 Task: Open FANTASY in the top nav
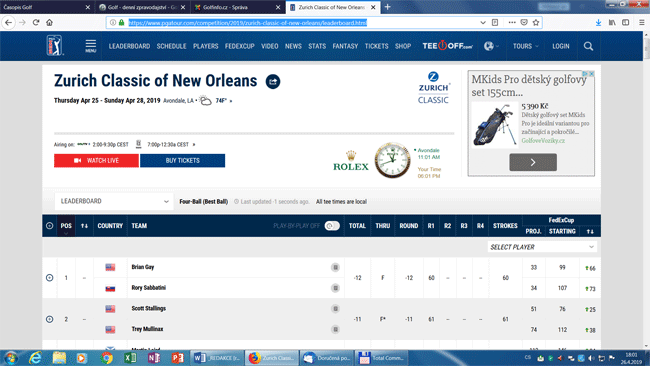point(345,46)
